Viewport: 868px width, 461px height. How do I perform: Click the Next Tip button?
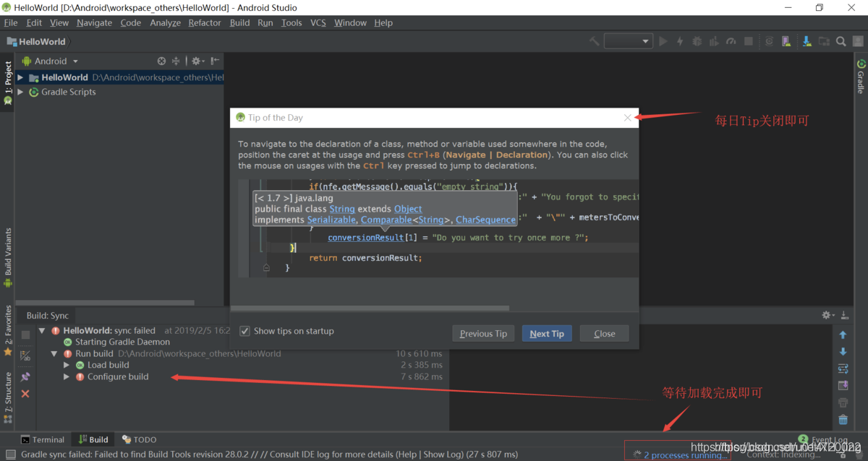click(x=547, y=334)
